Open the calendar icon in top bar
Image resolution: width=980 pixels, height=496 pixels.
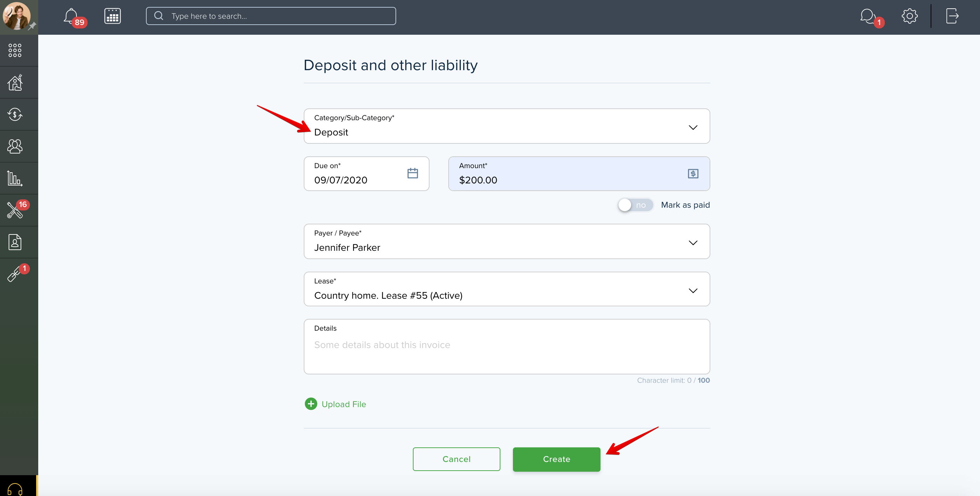point(113,16)
